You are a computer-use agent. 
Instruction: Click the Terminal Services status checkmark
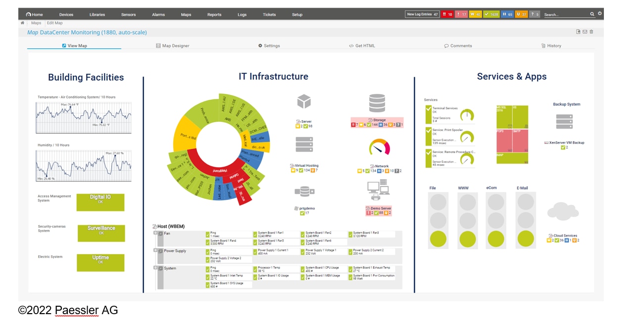pyautogui.click(x=429, y=109)
